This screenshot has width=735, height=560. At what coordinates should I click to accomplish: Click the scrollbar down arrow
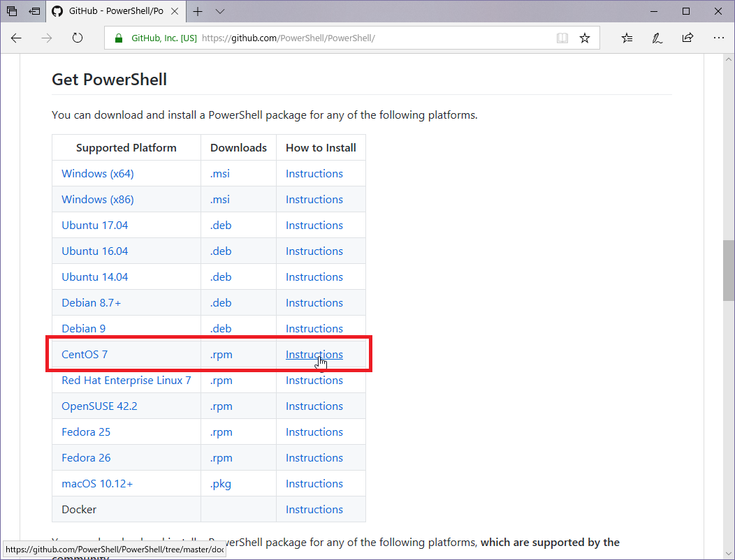point(729,554)
